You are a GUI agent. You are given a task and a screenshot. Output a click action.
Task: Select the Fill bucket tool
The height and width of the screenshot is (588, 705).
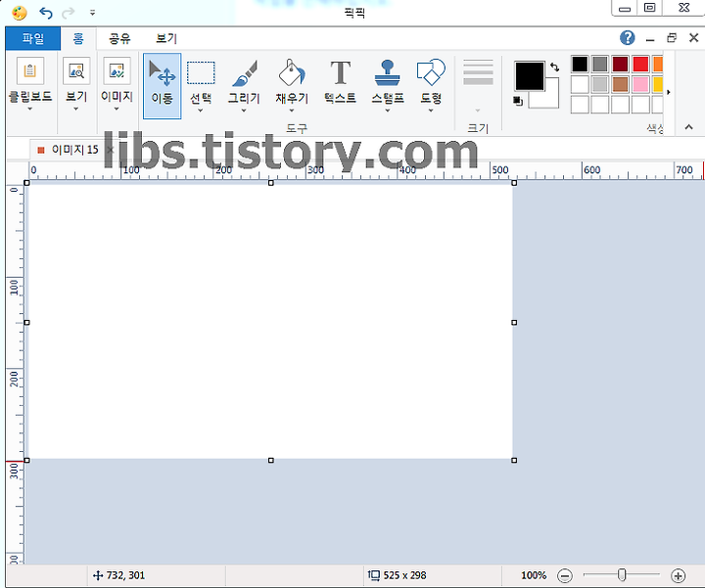292,72
